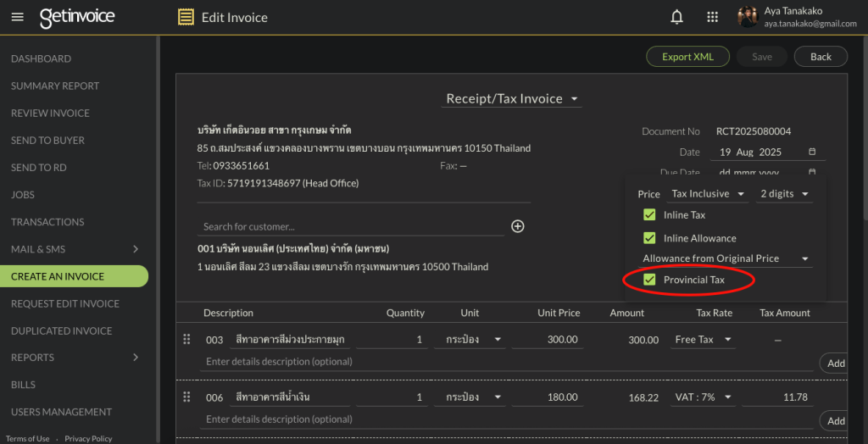Open Users Management from sidebar
Image resolution: width=868 pixels, height=444 pixels.
[x=61, y=412]
